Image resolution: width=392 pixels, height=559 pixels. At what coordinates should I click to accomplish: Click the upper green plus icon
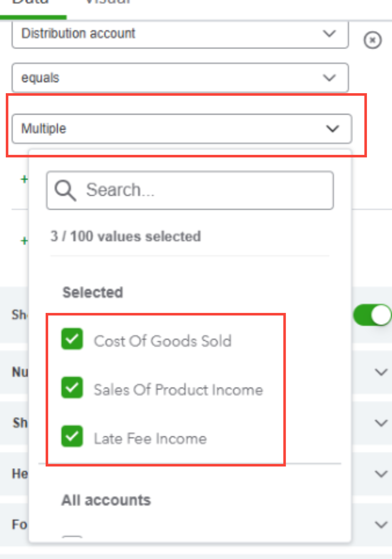click(x=24, y=179)
